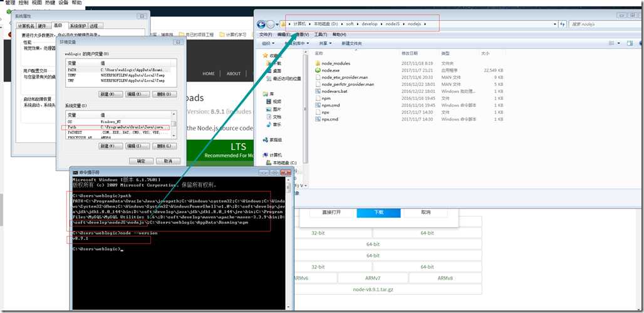Viewport: 644px width, 313px height.
Task: Click the blue 下载 button in download prompt
Action: click(378, 213)
